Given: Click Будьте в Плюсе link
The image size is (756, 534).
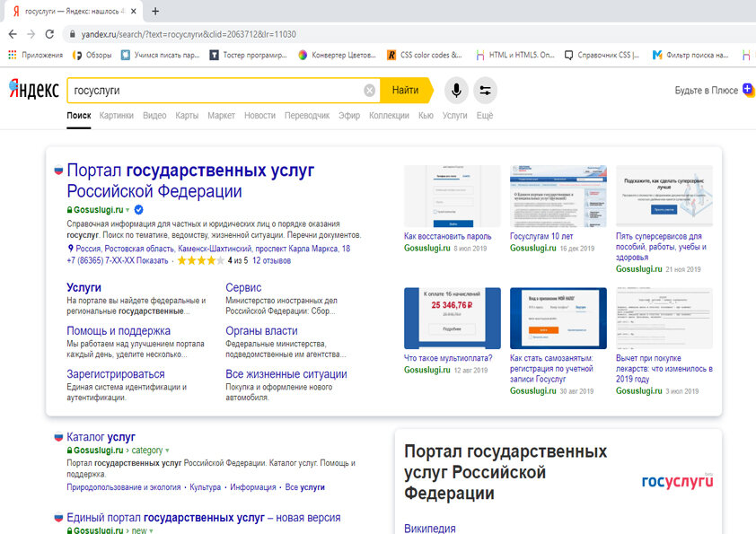Looking at the screenshot, I should 706,90.
